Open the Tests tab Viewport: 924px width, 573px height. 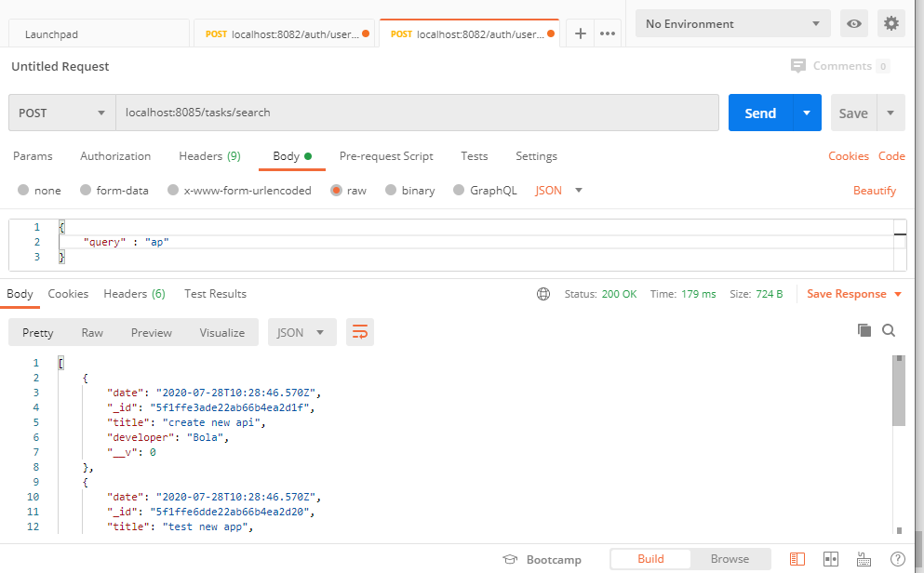(475, 156)
